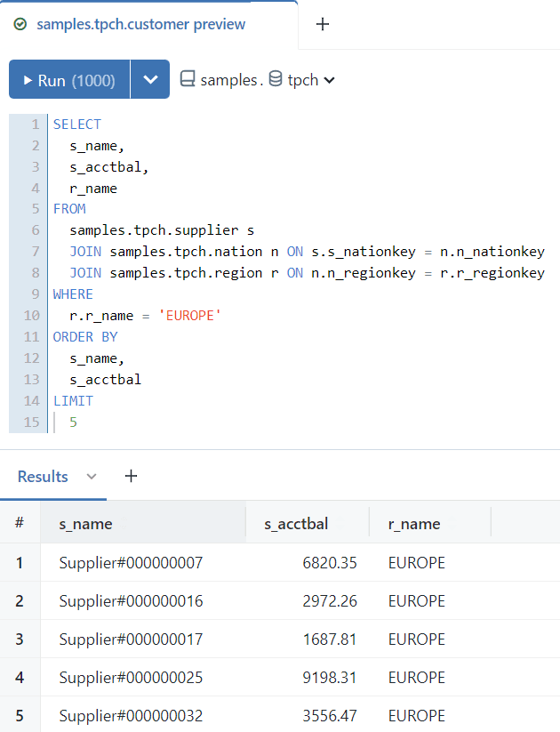This screenshot has width=560, height=732.
Task: Click row number 3 in results
Action: [20, 639]
